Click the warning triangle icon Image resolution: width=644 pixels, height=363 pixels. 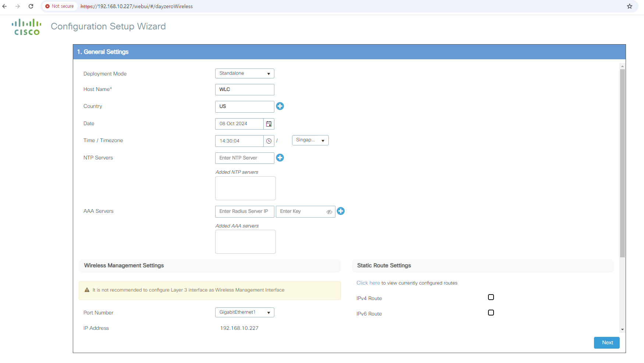(x=87, y=290)
